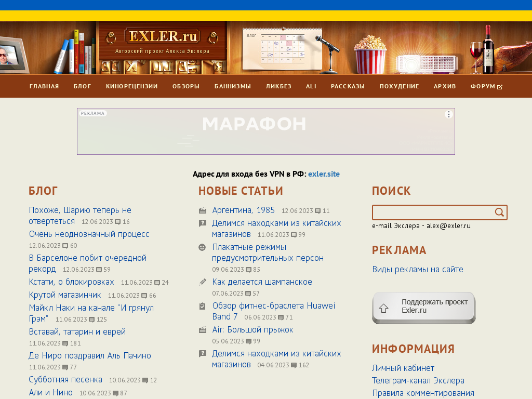Open Правила комментирования link
The height and width of the screenshot is (399, 532).
(423, 393)
